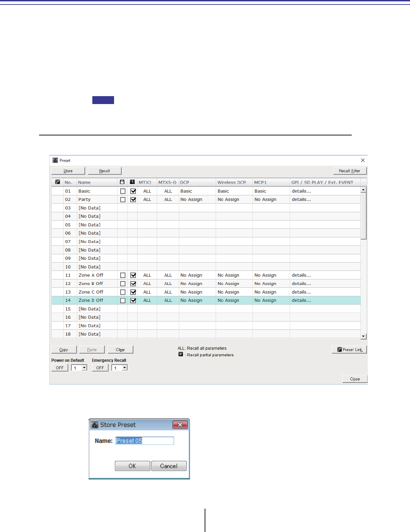Uncheck schedule checkbox for Zone B Off
This screenshot has width=410, height=532.
coord(133,284)
